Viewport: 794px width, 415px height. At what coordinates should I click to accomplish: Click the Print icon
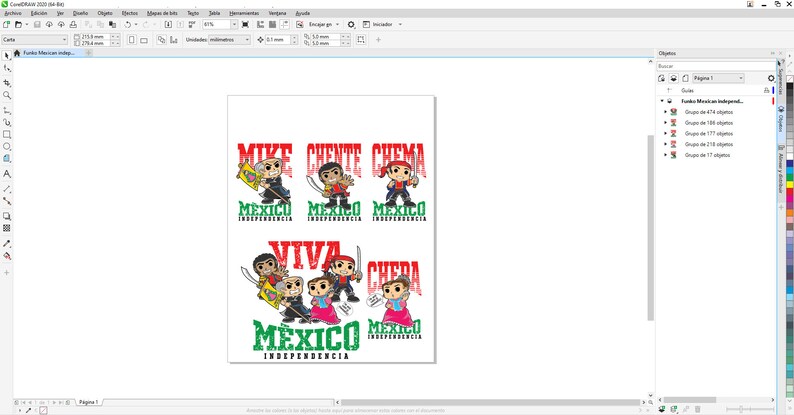pos(73,24)
